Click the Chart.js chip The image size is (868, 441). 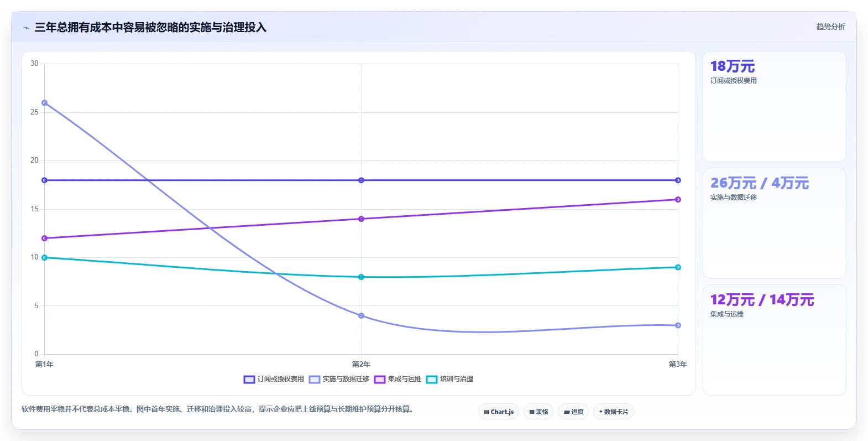pyautogui.click(x=499, y=412)
